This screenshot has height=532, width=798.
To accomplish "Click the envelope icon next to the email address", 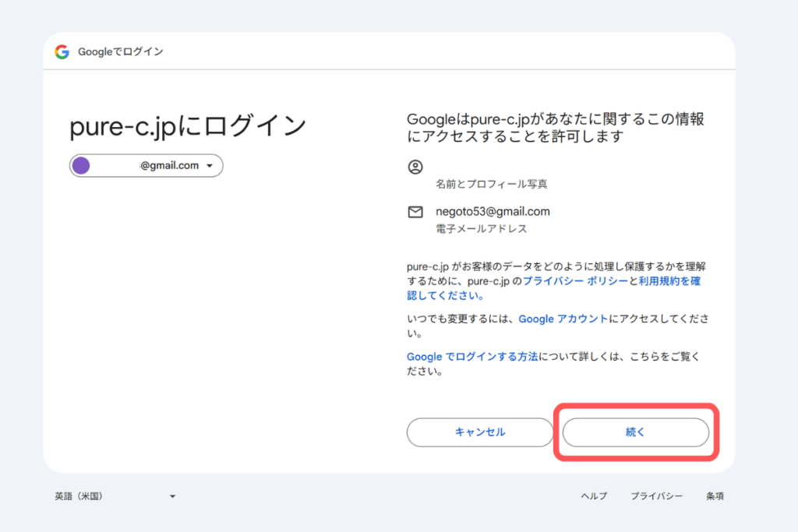I will click(x=415, y=210).
